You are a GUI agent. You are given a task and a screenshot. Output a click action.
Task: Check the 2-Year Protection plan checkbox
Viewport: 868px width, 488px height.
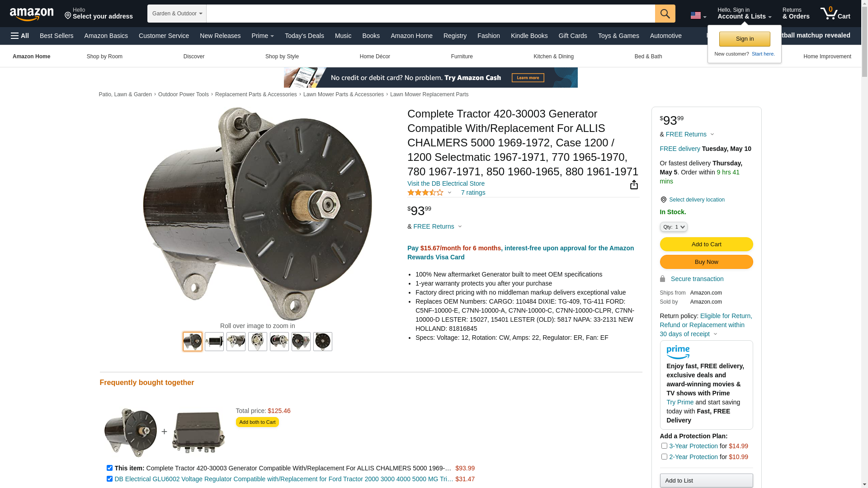coord(664,457)
